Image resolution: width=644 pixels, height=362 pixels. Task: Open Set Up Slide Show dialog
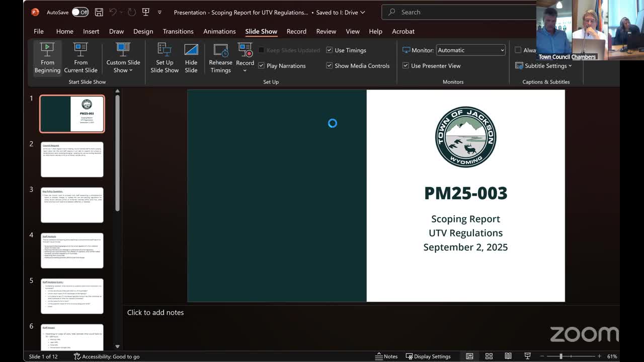coord(165,58)
